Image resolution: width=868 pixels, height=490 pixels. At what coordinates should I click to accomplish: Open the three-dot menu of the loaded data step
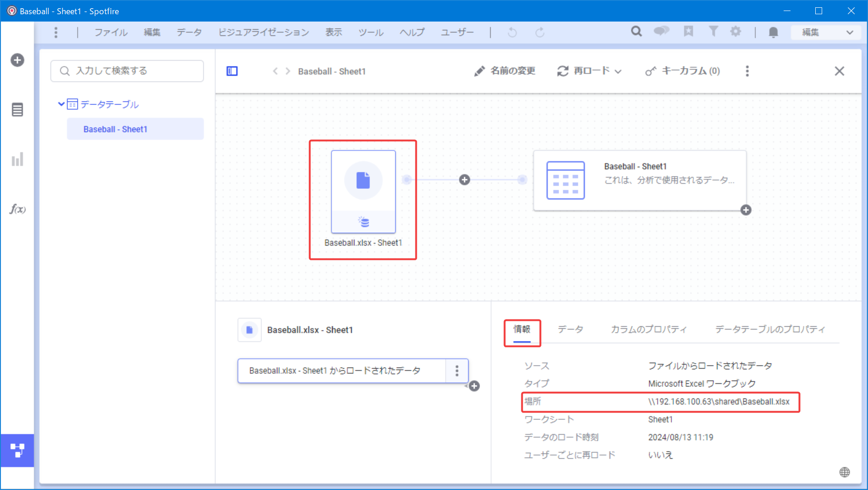click(457, 371)
